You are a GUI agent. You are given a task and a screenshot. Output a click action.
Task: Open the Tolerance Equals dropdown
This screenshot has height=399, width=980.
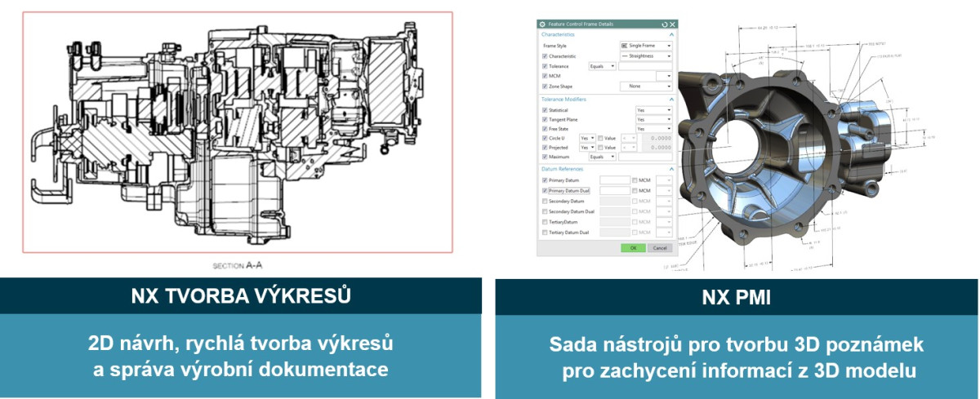point(602,66)
